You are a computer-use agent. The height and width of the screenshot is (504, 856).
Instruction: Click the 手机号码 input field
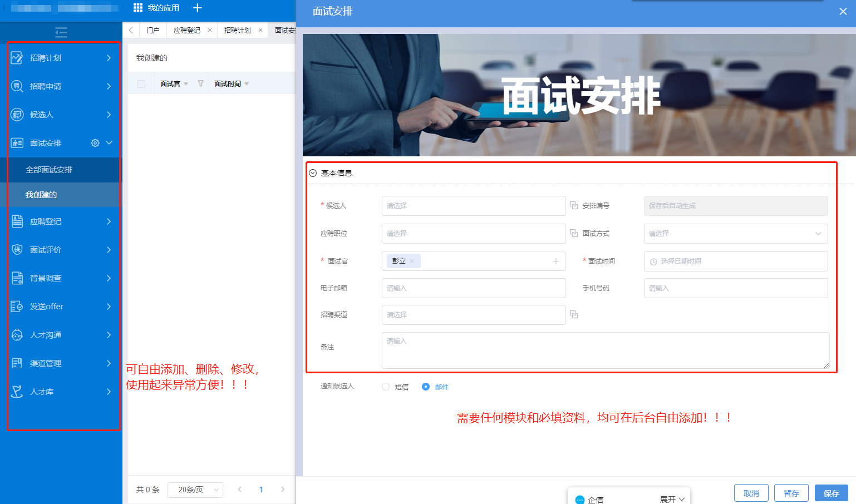tap(736, 288)
